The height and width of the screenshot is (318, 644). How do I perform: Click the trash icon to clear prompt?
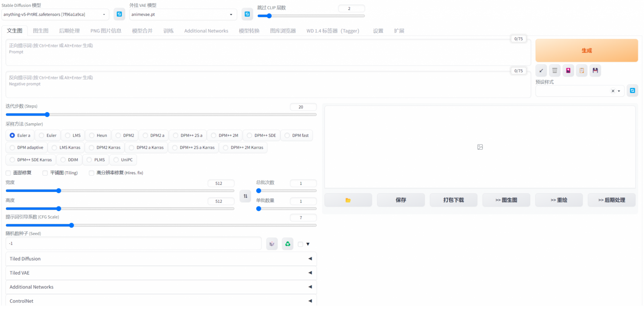click(555, 71)
